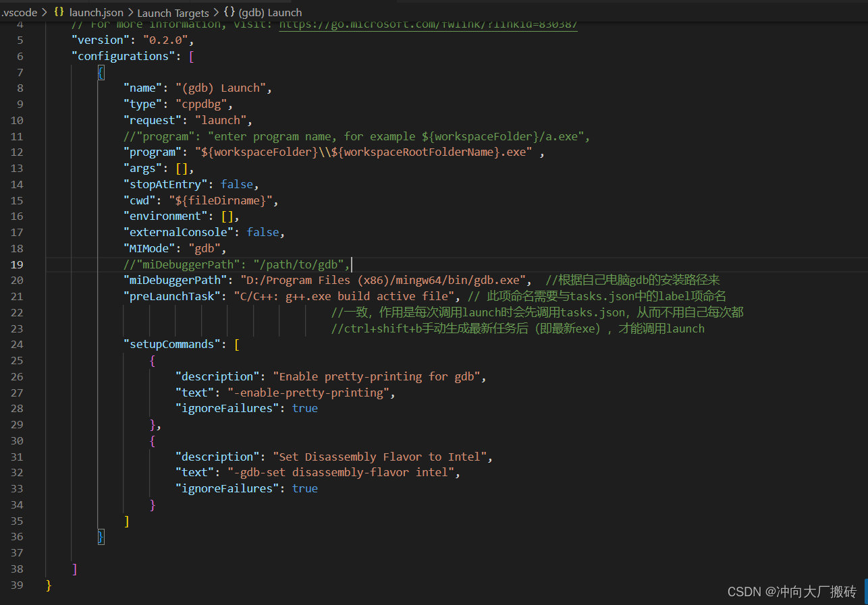The image size is (868, 605).
Task: Click "-gdb-set disassembly-flavor intel" value
Action: [x=341, y=472]
